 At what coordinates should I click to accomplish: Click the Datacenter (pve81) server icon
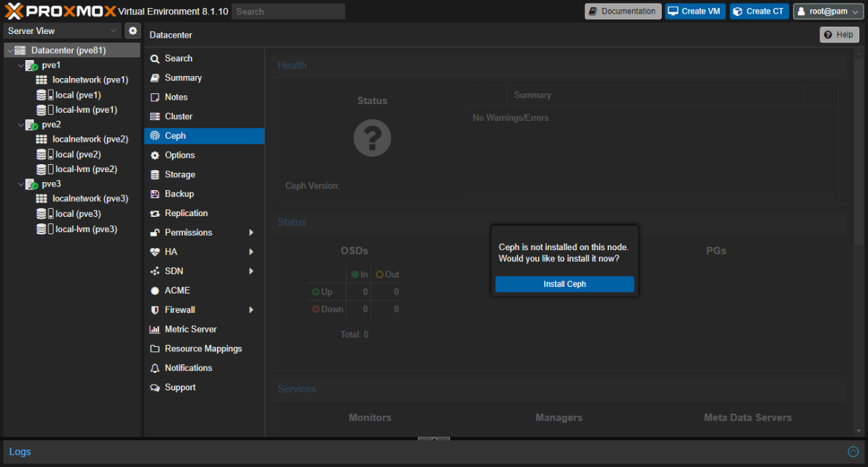[x=20, y=51]
